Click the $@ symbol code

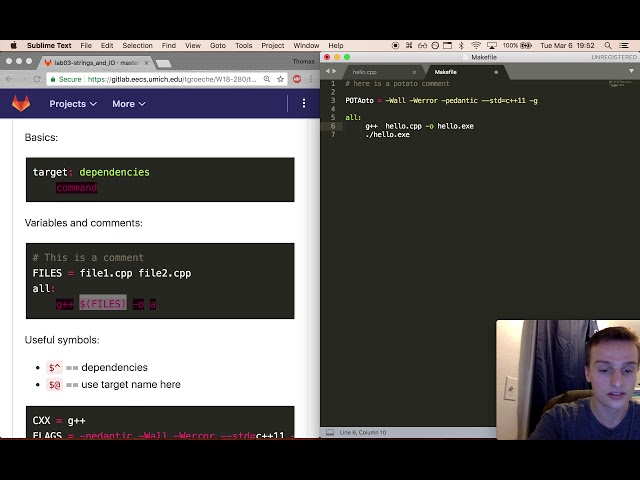[x=54, y=384]
